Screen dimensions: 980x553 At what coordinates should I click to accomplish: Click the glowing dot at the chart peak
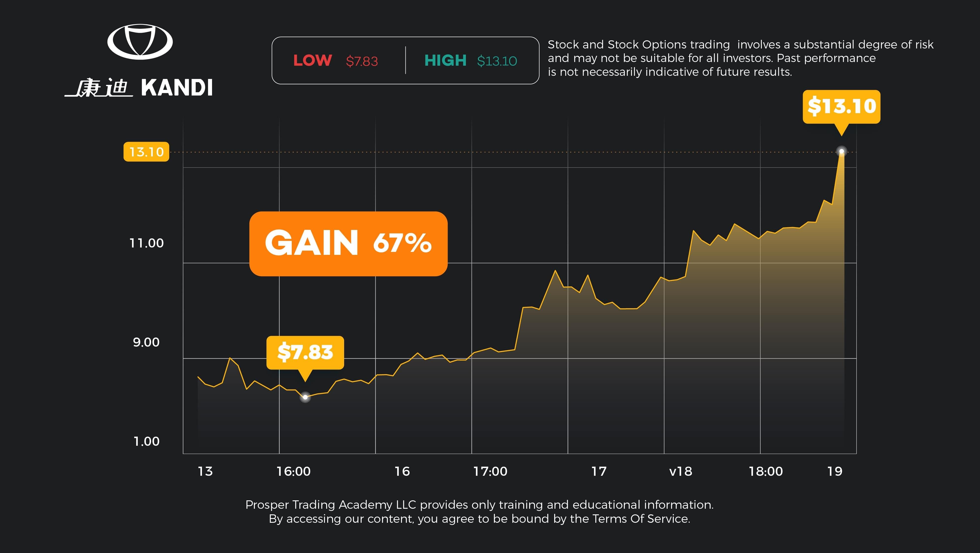(x=842, y=151)
